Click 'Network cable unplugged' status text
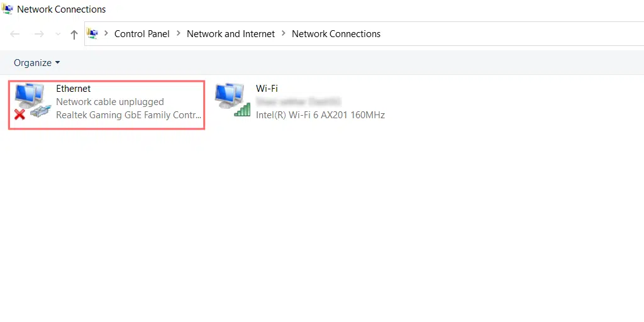Viewport: 644px width, 322px height. [x=109, y=101]
